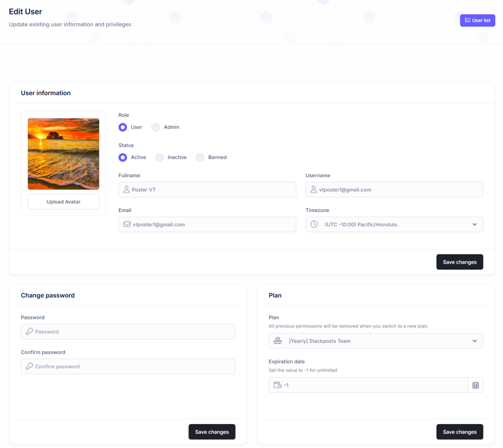This screenshot has height=448, width=503.
Task: Expand the Plan dropdown chevron
Action: coord(474,341)
